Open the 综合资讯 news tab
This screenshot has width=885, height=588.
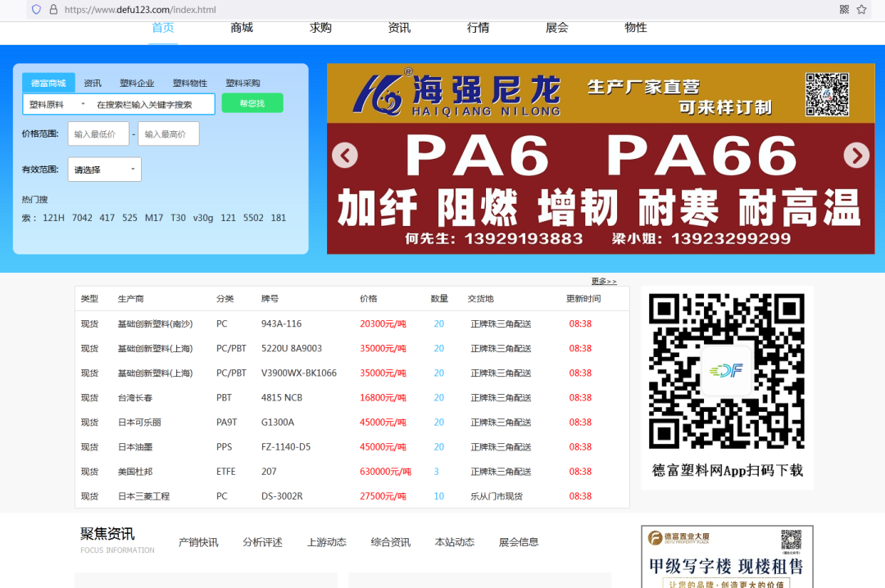coord(391,542)
